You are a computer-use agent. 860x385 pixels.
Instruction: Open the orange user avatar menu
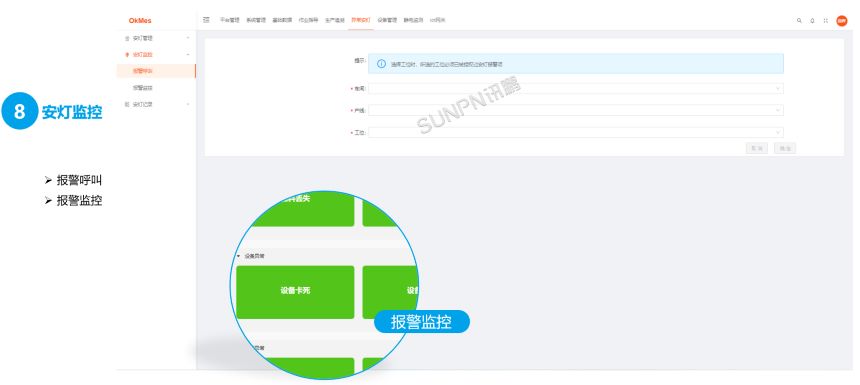point(841,20)
